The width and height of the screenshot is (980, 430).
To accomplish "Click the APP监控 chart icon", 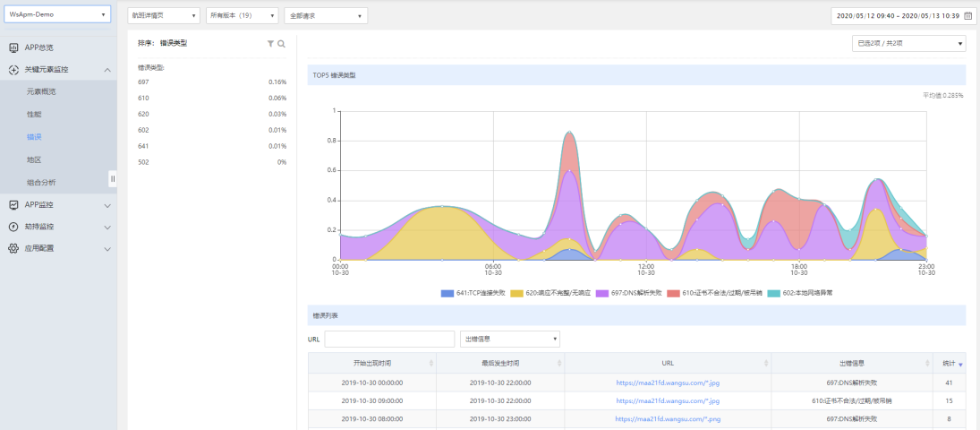I will pyautogui.click(x=13, y=204).
